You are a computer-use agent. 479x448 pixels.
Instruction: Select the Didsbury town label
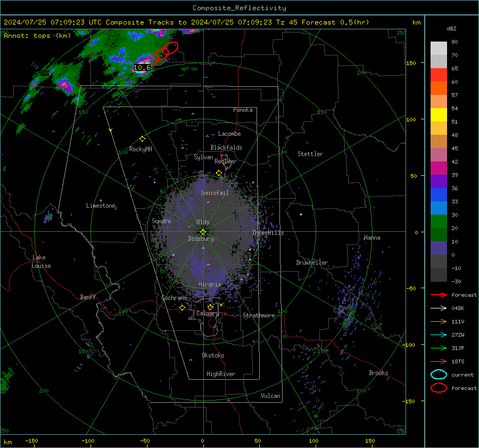click(201, 239)
